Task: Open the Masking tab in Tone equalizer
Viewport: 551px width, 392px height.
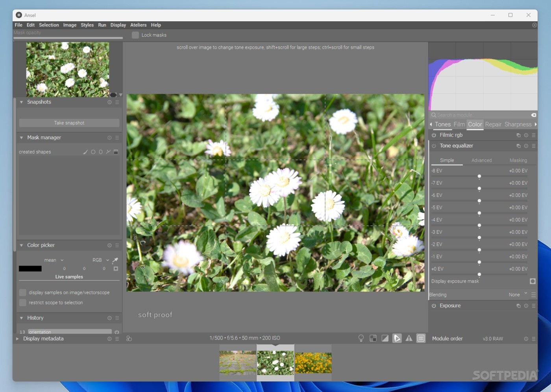Action: coord(518,161)
